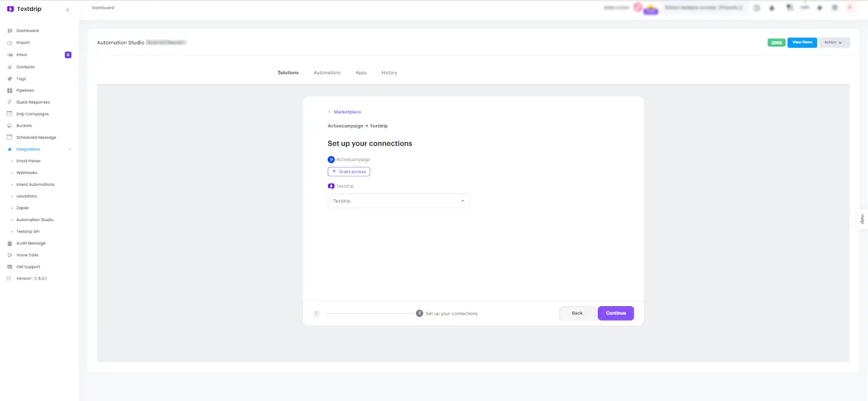
Task: Click the 'Activecampaign → Textdrip' text
Action: [358, 126]
